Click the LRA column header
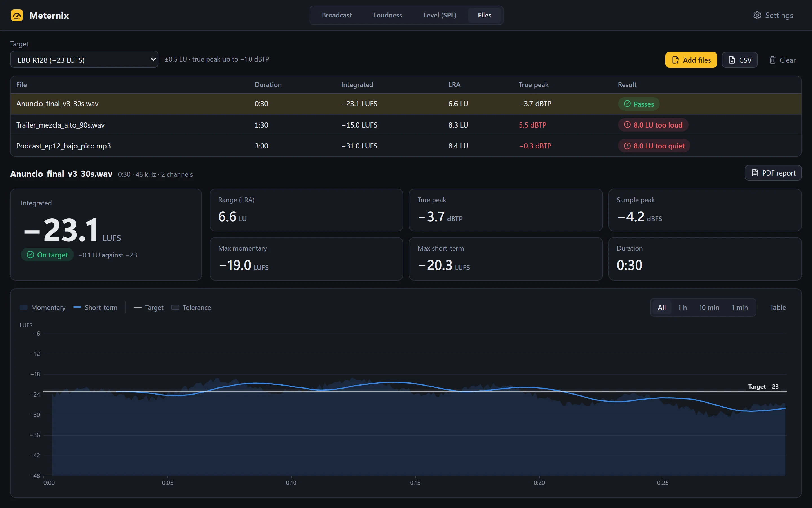This screenshot has height=508, width=812. 454,85
